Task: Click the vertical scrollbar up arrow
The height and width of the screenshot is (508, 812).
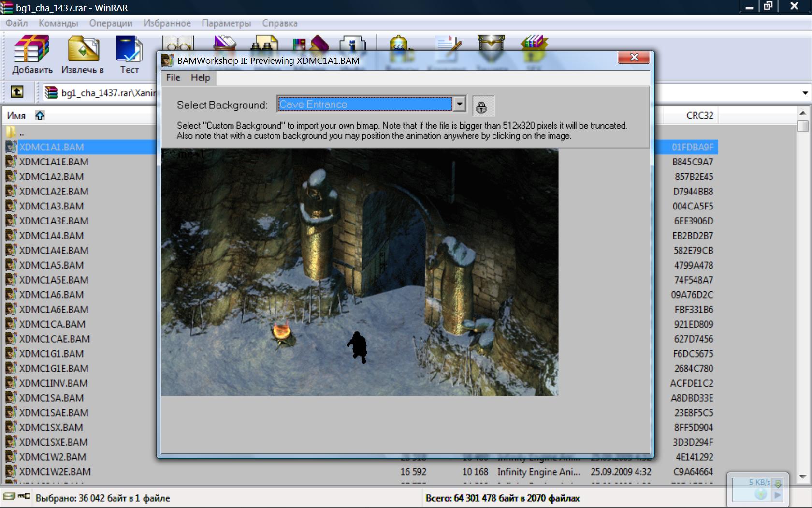Action: click(x=803, y=113)
